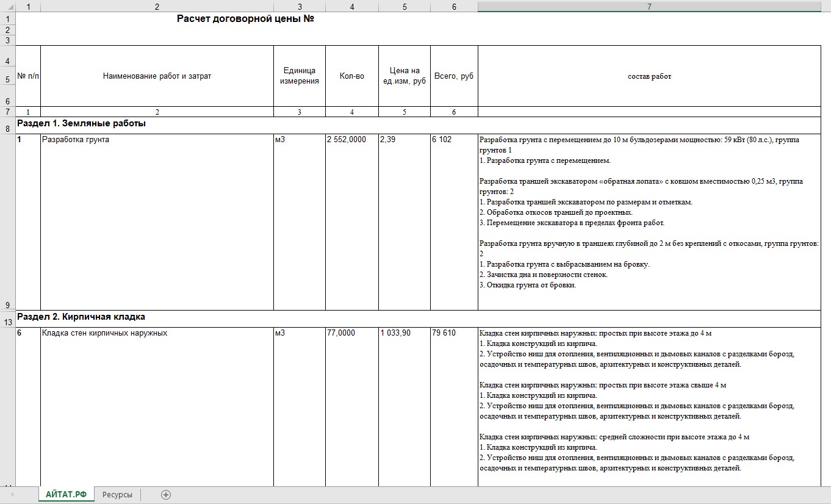831x504 pixels.
Task: Click total cell '79 610'
Action: (454, 407)
